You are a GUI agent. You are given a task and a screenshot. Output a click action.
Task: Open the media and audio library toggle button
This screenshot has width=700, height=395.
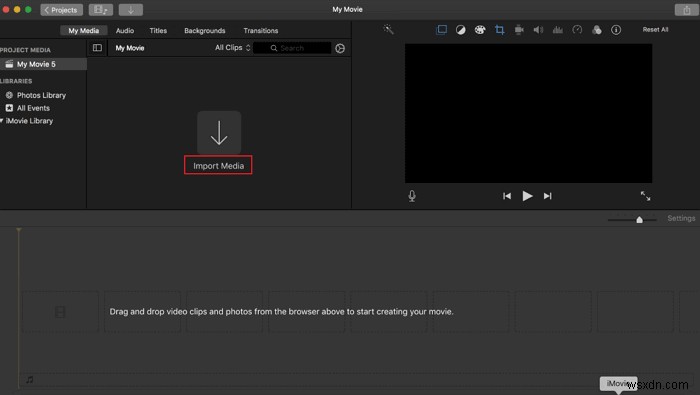101,9
